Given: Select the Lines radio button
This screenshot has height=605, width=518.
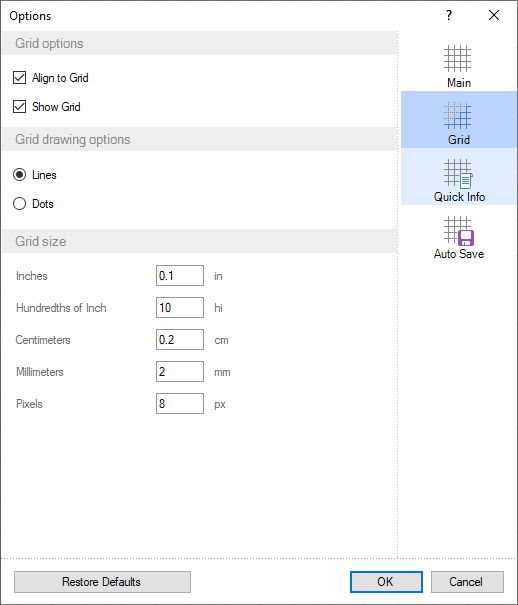Looking at the screenshot, I should (x=20, y=175).
